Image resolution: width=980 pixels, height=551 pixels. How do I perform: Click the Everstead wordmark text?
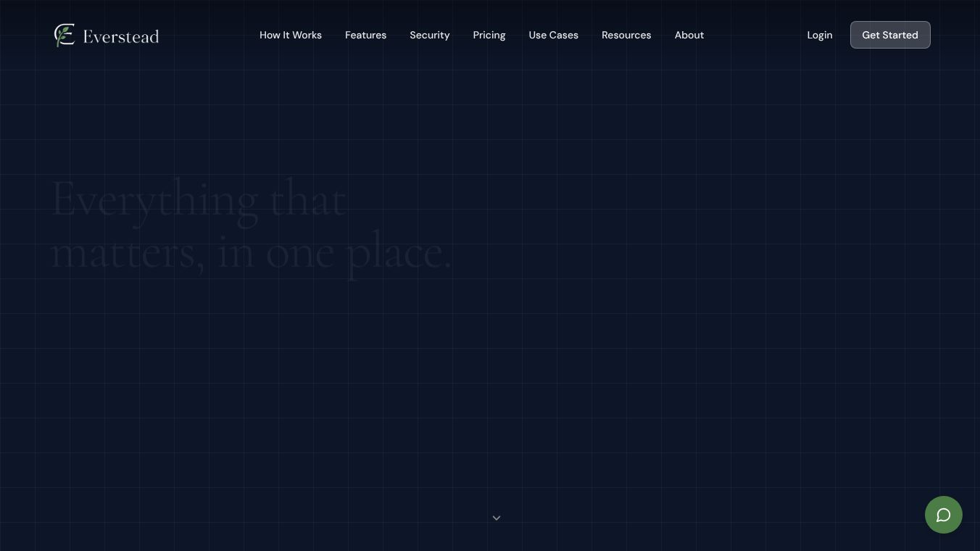[121, 36]
